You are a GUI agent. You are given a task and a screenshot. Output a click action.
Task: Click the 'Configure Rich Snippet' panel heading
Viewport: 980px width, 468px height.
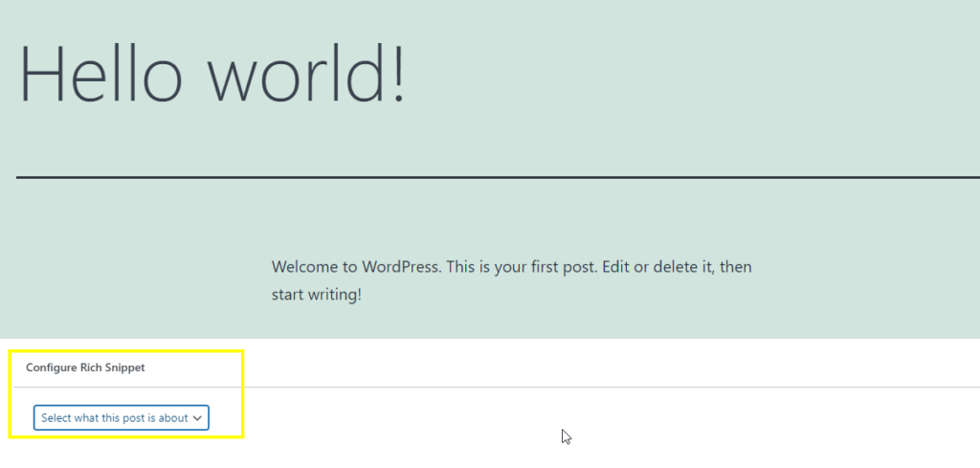coord(85,368)
